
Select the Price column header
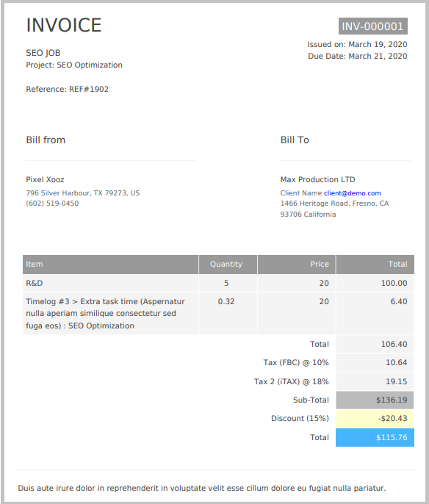tap(296, 264)
